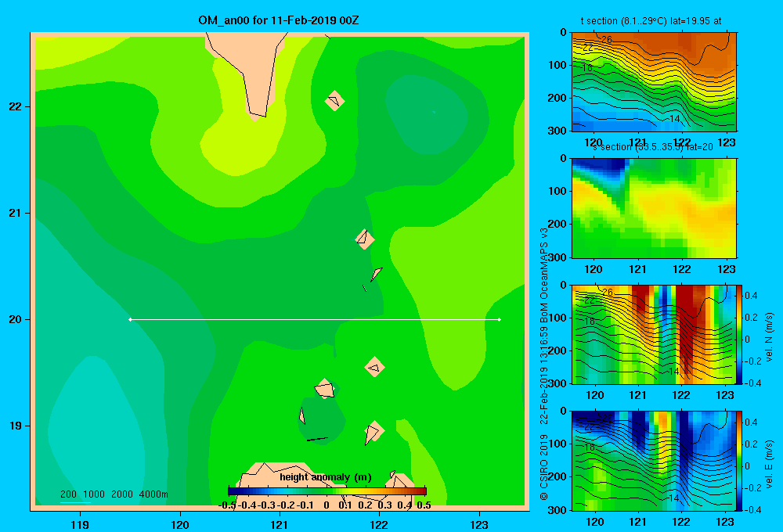
Task: Click the 0 tick on the height anomaly colorbar
Action: pos(326,505)
